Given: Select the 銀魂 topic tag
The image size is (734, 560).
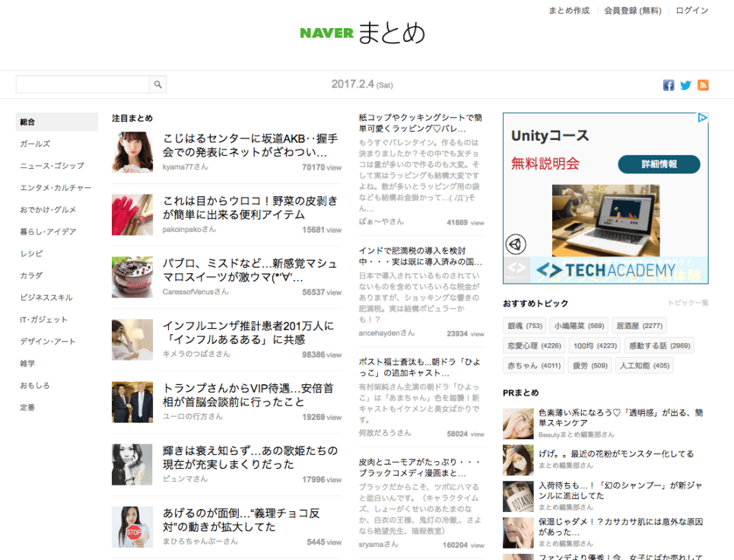Looking at the screenshot, I should pos(525,326).
